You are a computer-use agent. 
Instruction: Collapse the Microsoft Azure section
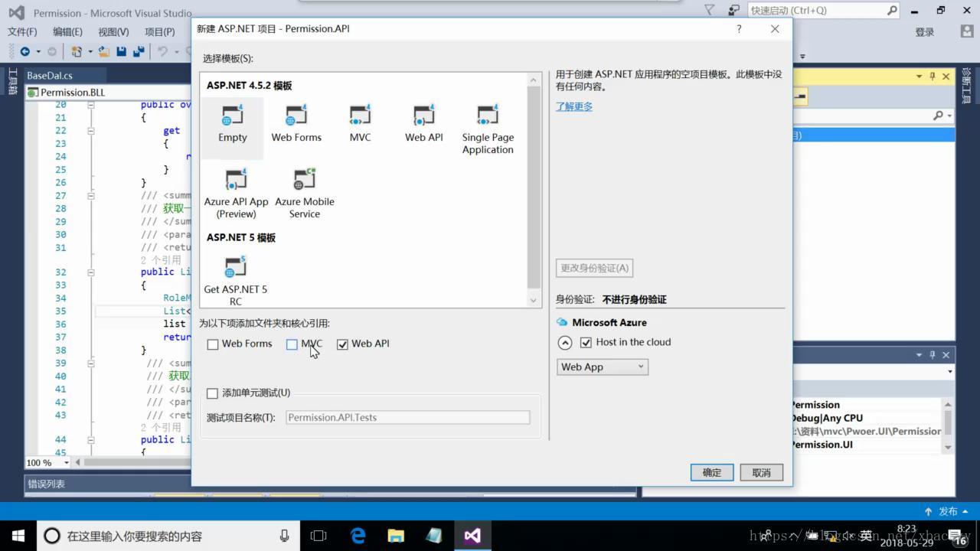point(565,343)
